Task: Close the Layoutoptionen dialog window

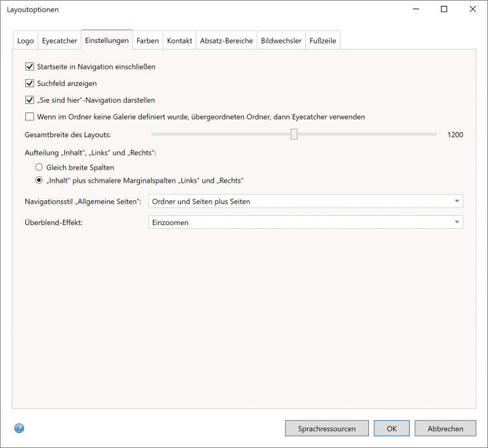Action: point(472,10)
